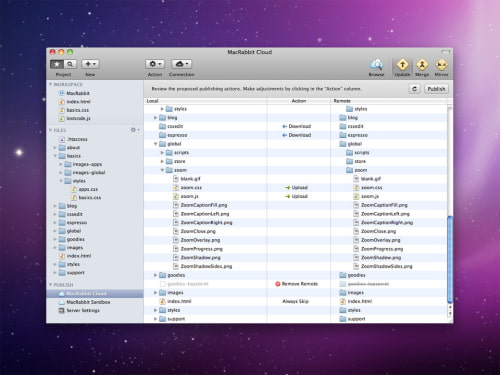
Task: Click the vertical scrollbar thumb
Action: pos(450,259)
